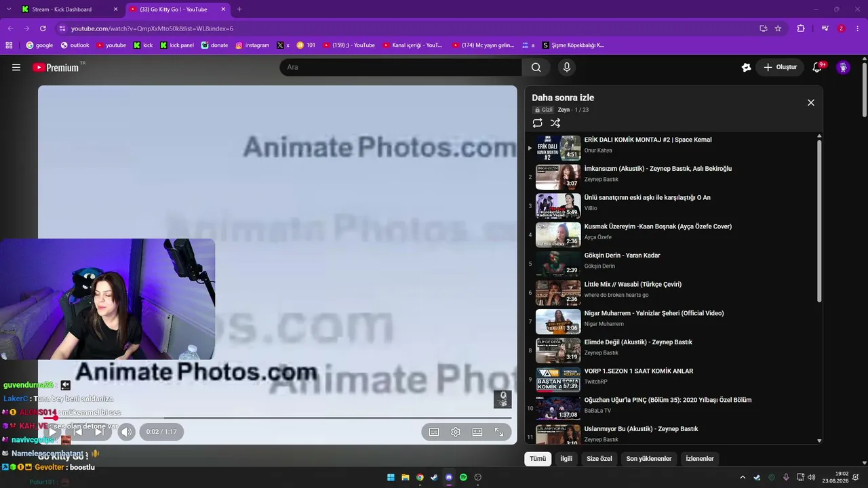The width and height of the screenshot is (868, 488).
Task: Open Şişme Köpekbalığı bookmark
Action: 573,45
